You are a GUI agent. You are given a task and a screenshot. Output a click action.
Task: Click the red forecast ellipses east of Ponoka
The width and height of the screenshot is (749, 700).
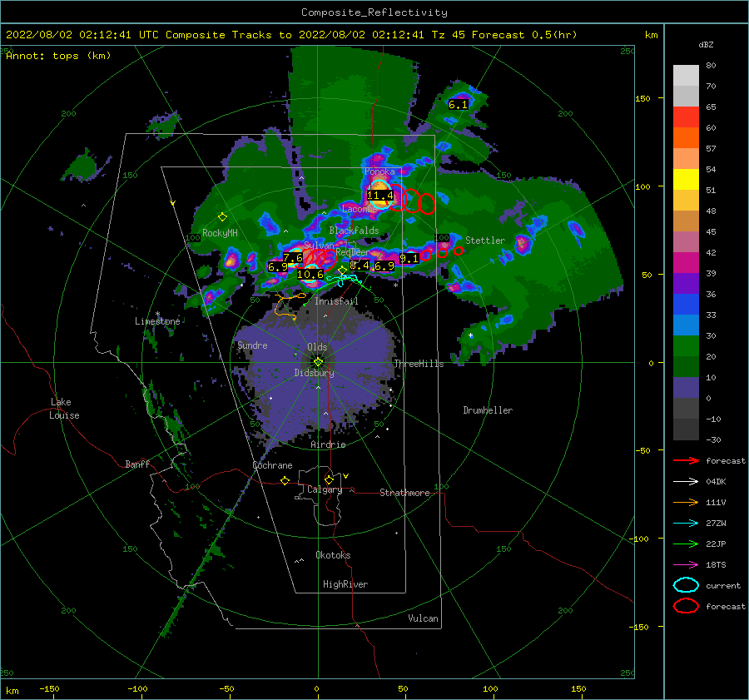tap(413, 200)
